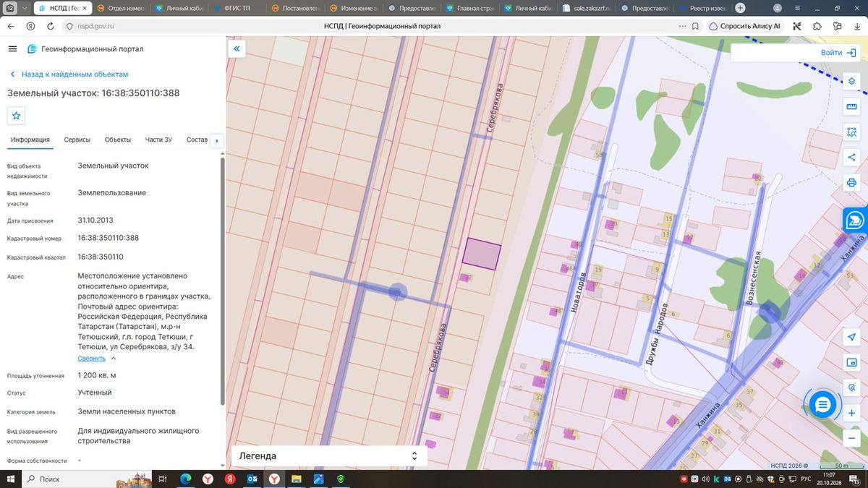Viewport: 868px width, 488px height.
Task: Go back to Назад к найденным объектам
Action: [69, 74]
